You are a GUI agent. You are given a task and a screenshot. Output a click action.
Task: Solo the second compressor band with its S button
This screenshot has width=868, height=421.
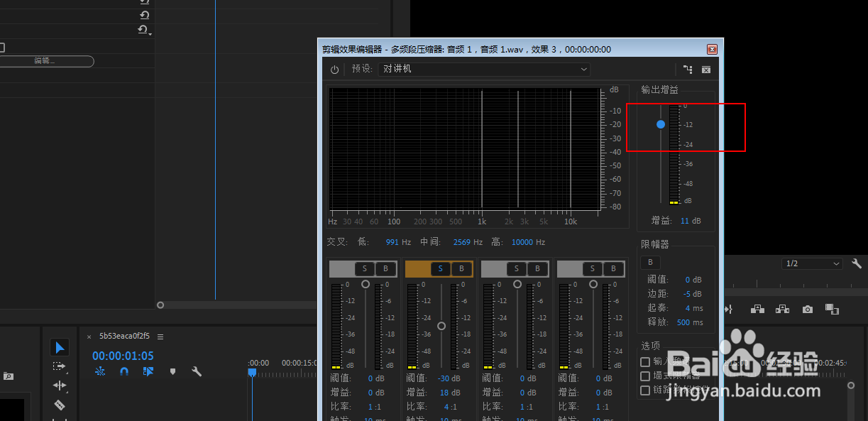click(440, 268)
